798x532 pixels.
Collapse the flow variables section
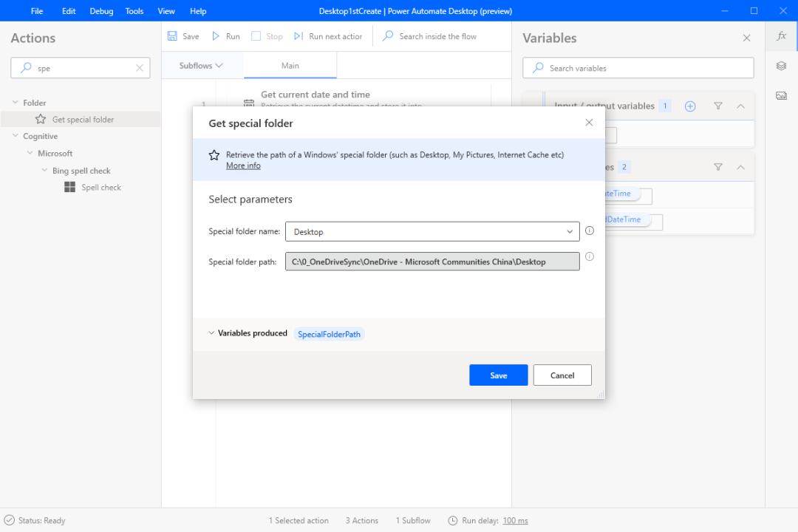pos(740,167)
